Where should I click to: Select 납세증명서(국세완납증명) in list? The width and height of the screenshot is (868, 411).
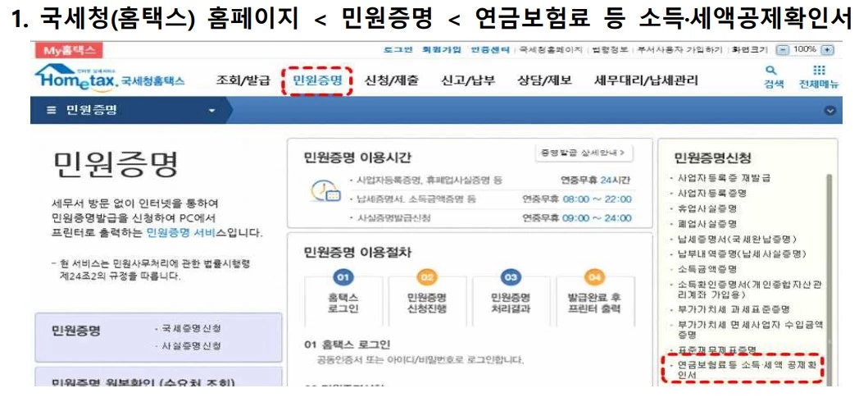pyautogui.click(x=738, y=239)
